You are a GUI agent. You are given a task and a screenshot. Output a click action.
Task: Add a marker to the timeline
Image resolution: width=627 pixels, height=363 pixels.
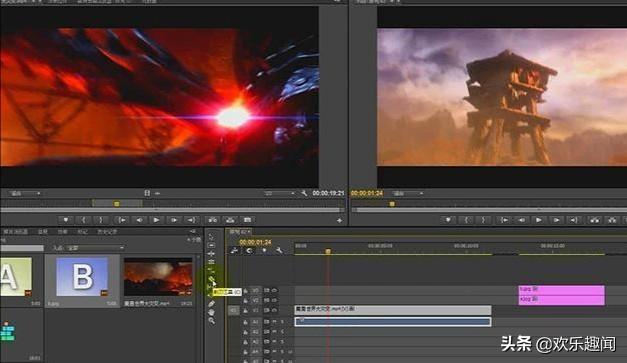tap(264, 251)
